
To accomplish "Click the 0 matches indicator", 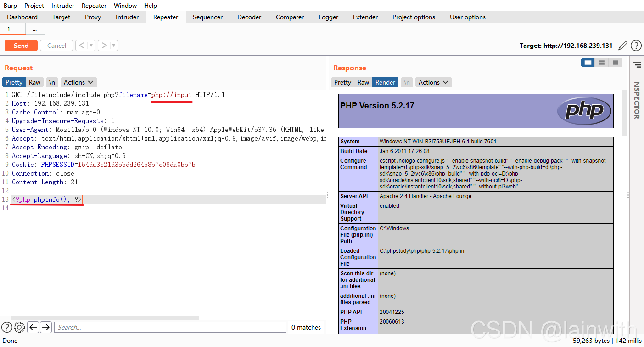I will pos(306,327).
